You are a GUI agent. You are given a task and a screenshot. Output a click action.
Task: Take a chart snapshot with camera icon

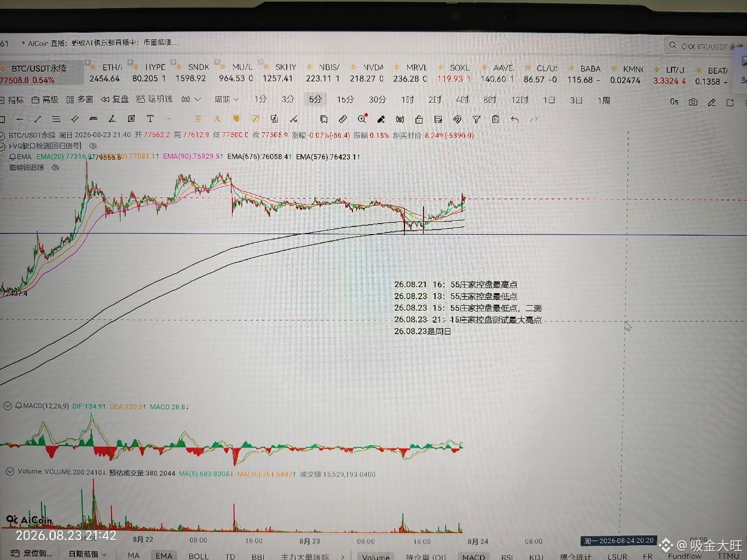coord(693,102)
